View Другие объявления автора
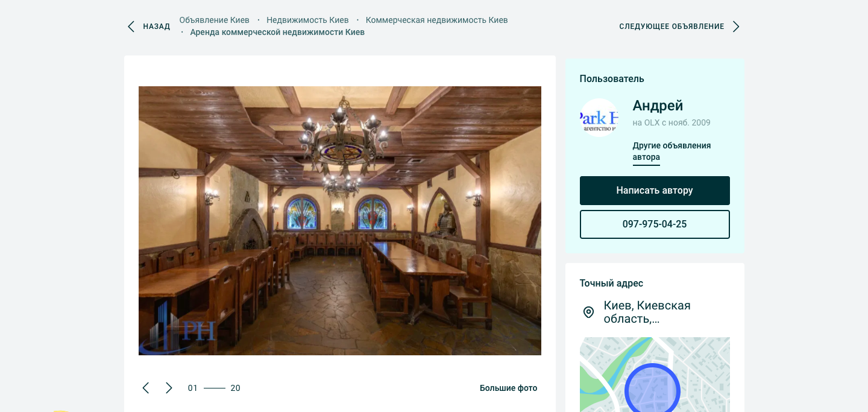Screen dimensions: 868x412 click(671, 151)
